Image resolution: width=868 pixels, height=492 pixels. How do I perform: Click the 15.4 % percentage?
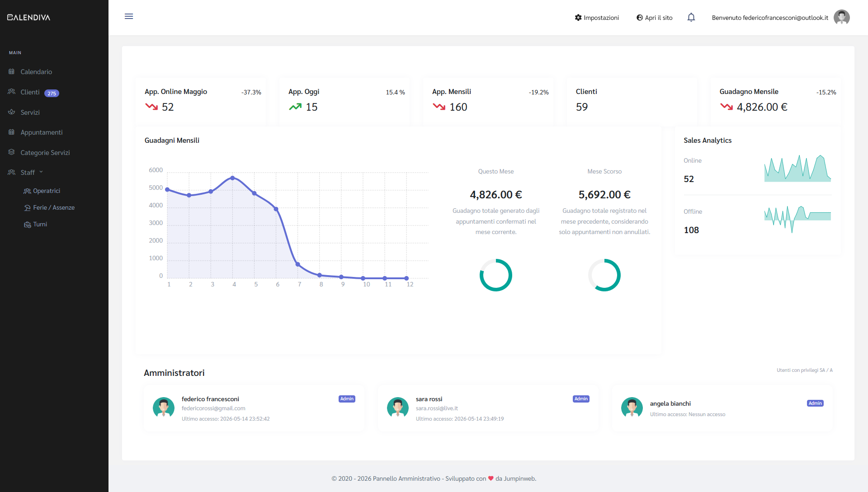pyautogui.click(x=395, y=92)
